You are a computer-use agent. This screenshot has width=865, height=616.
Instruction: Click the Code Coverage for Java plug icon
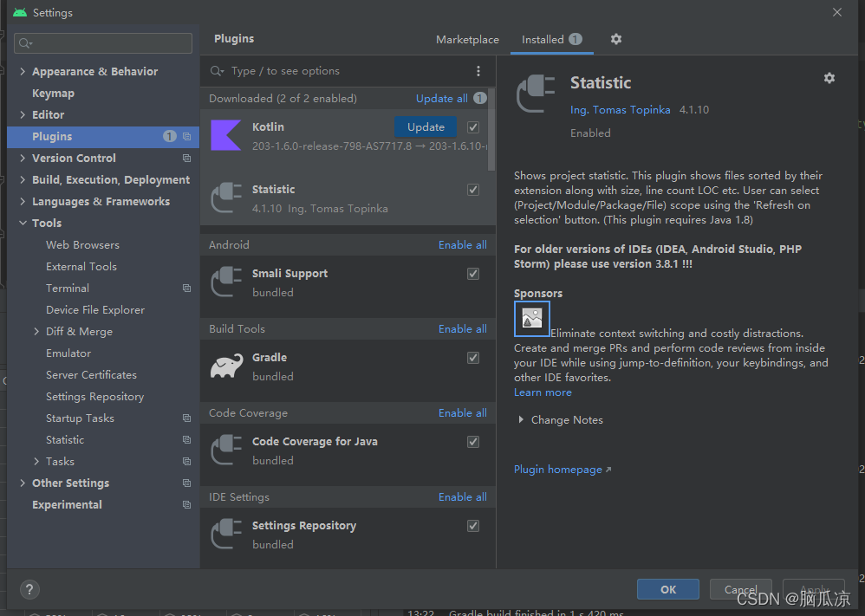click(x=226, y=450)
